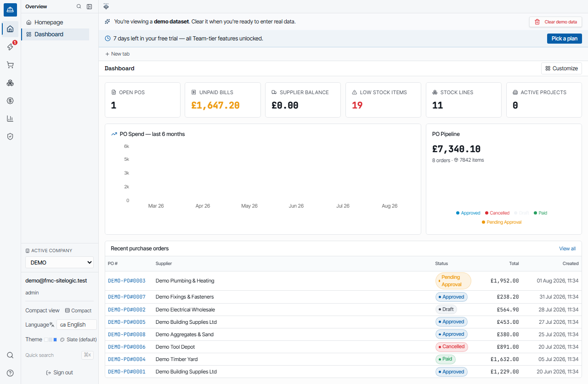
Task: Add a New tab
Action: pos(117,54)
